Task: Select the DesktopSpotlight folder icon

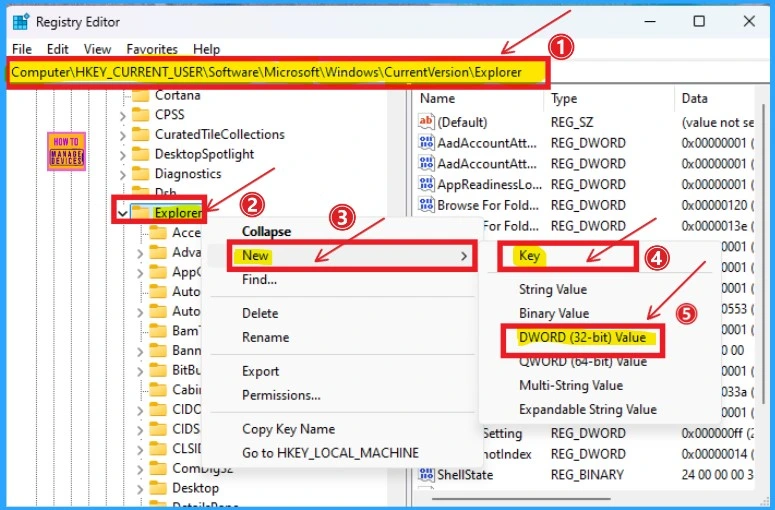Action: pyautogui.click(x=140, y=154)
